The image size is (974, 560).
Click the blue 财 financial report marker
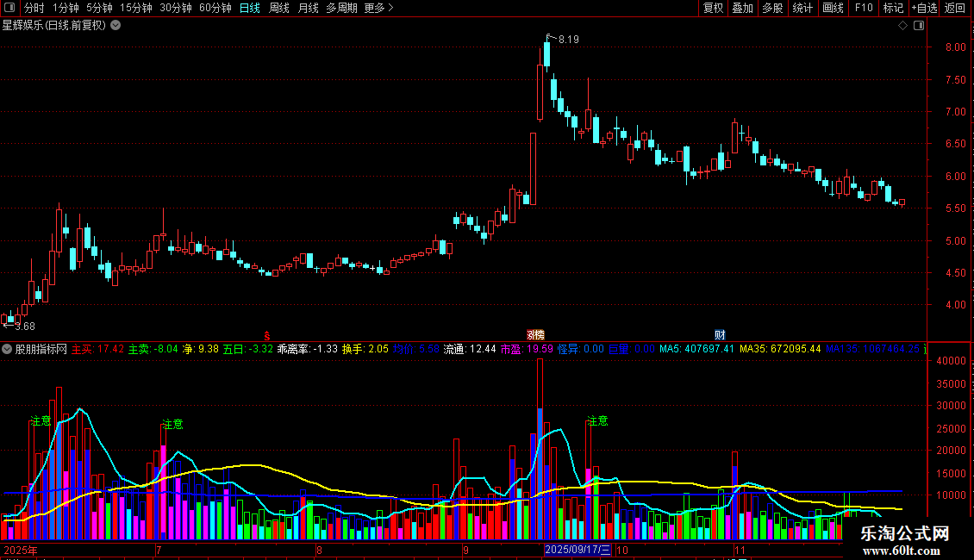pyautogui.click(x=720, y=335)
